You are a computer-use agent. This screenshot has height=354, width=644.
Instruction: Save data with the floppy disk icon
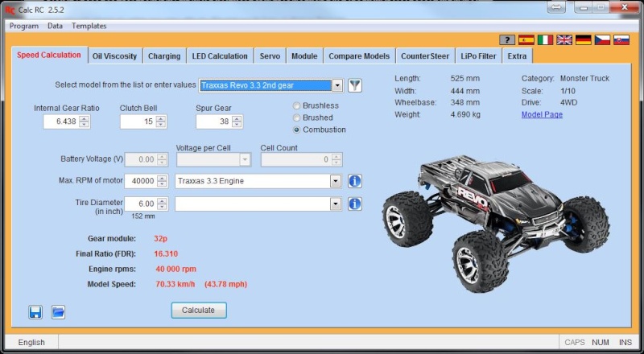pyautogui.click(x=35, y=312)
